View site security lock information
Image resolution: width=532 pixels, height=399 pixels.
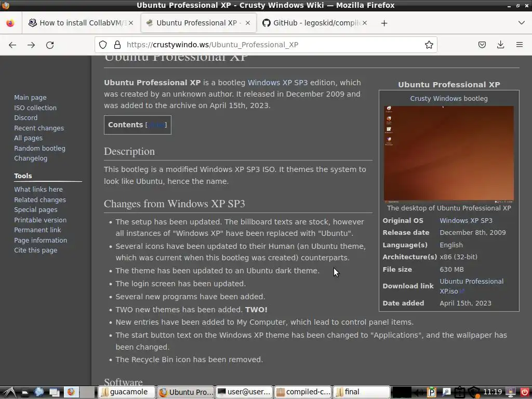[x=117, y=45]
